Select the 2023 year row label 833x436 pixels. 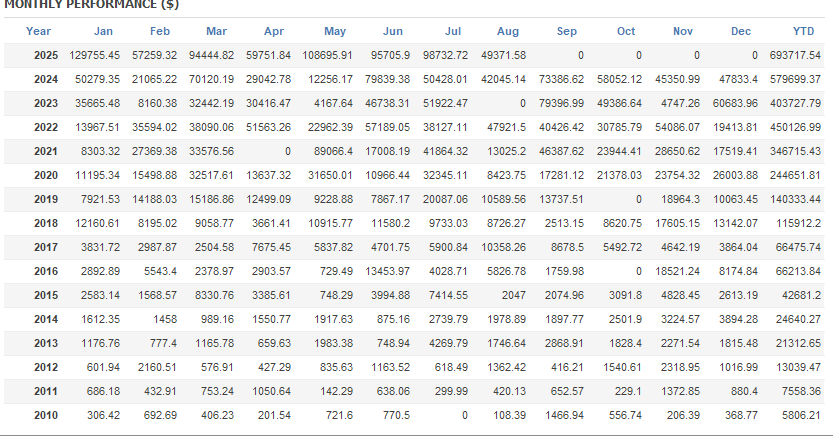pyautogui.click(x=46, y=103)
